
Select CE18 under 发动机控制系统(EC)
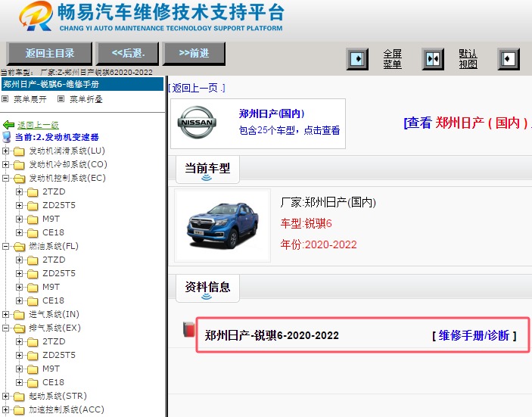click(x=53, y=233)
